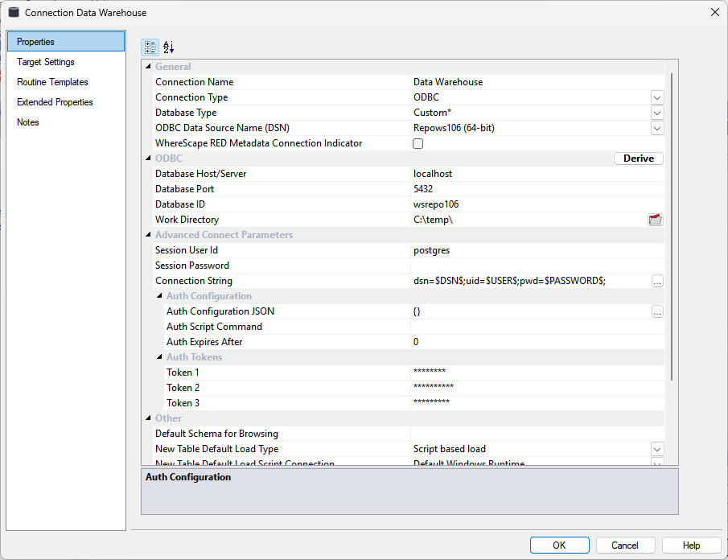
Task: Collapse the Auth Tokens group
Action: point(158,357)
